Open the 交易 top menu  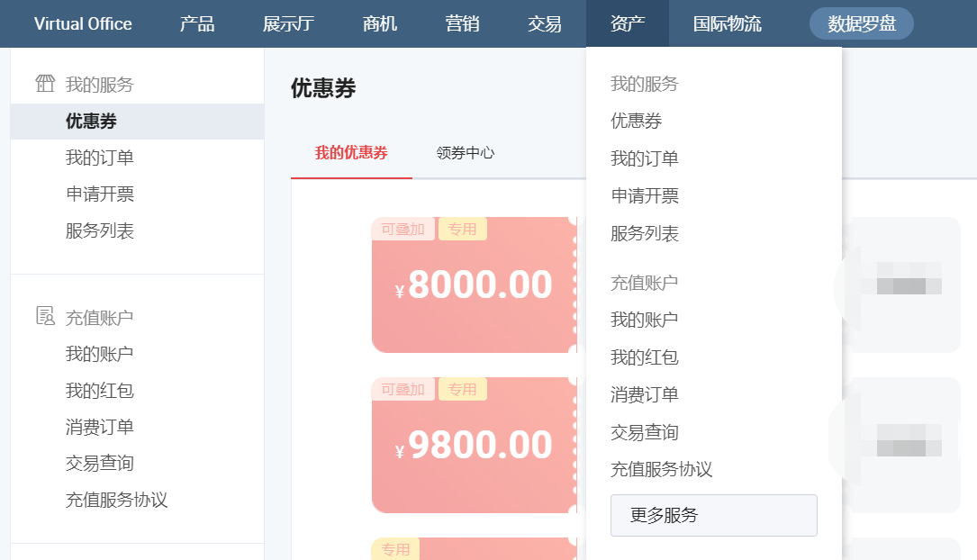tap(545, 23)
